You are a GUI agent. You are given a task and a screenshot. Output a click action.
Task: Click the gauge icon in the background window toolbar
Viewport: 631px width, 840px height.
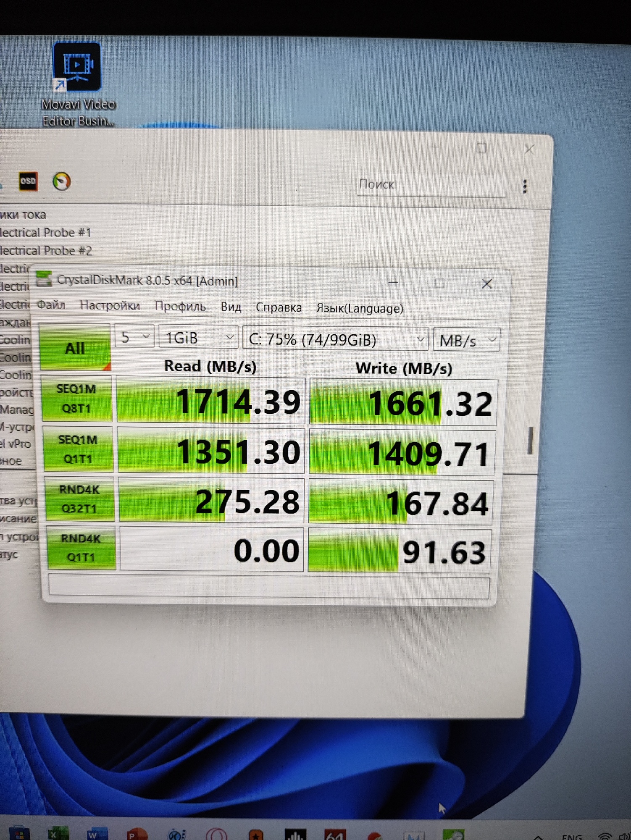pos(61,181)
